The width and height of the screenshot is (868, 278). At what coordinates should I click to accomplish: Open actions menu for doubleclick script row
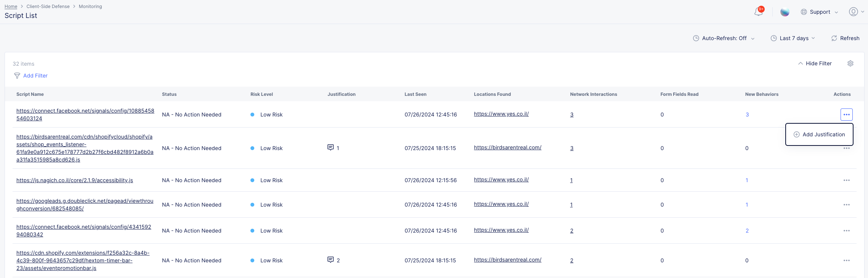point(846,205)
